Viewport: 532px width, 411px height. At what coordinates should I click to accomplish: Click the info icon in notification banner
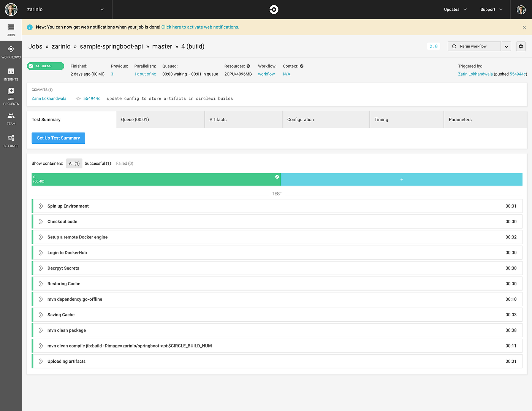point(30,27)
